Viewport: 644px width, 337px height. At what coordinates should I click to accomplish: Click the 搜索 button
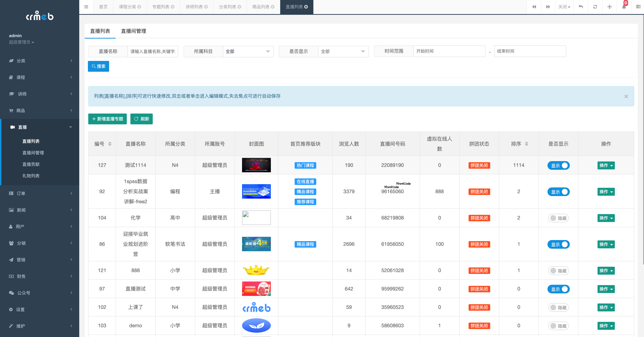[98, 66]
